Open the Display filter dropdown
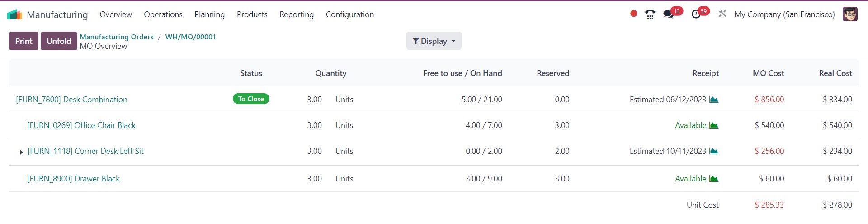The height and width of the screenshot is (224, 868). click(434, 41)
